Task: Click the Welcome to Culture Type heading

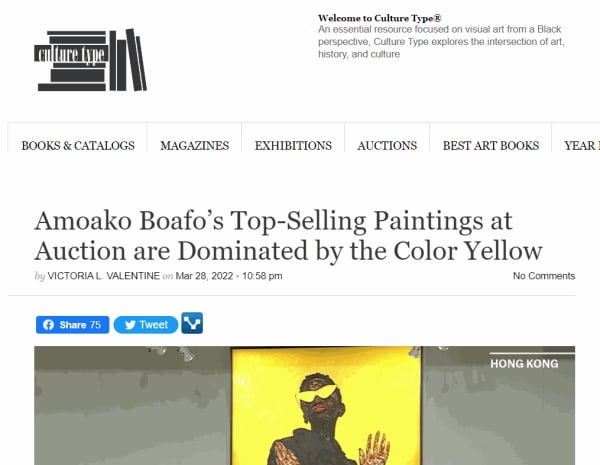Action: [380, 19]
